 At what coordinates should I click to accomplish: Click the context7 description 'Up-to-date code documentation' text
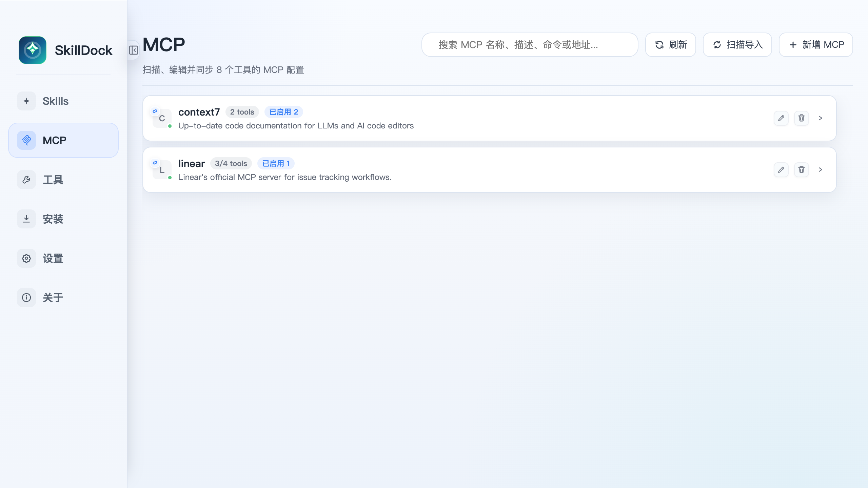(x=296, y=126)
